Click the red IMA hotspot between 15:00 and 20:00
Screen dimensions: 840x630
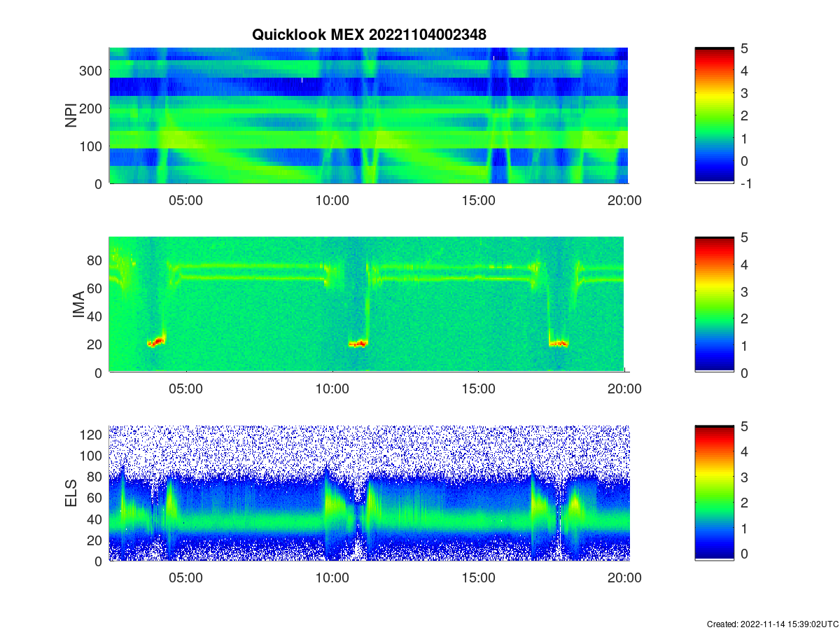coord(559,344)
